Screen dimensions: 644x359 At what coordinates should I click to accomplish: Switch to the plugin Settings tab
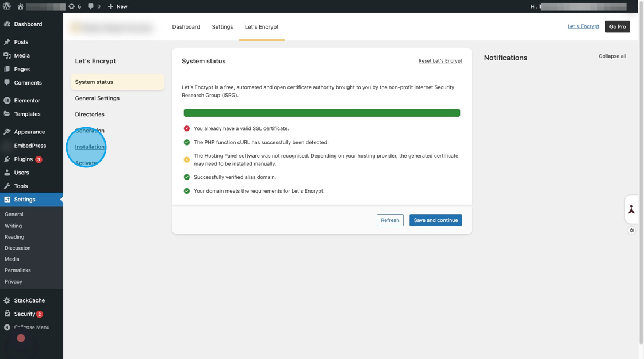click(x=222, y=26)
